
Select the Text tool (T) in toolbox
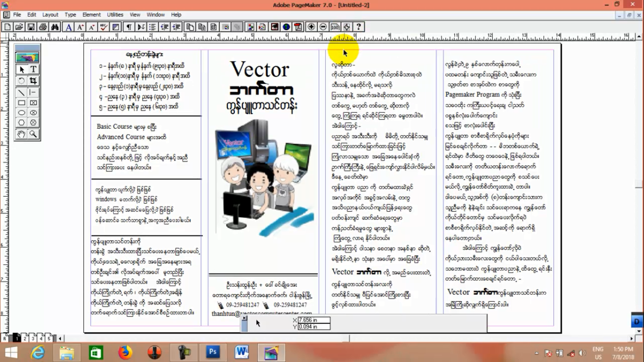33,69
